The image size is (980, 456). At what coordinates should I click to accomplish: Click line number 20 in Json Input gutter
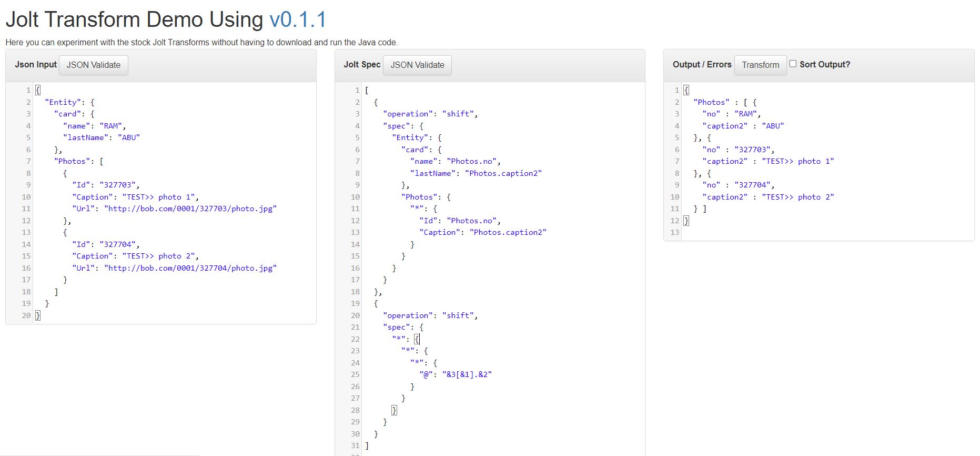pos(26,315)
